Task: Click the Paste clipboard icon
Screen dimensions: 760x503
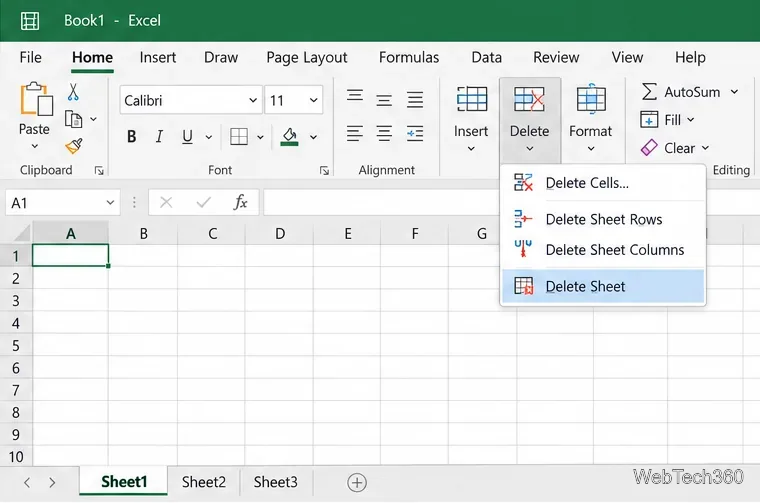Action: point(36,99)
